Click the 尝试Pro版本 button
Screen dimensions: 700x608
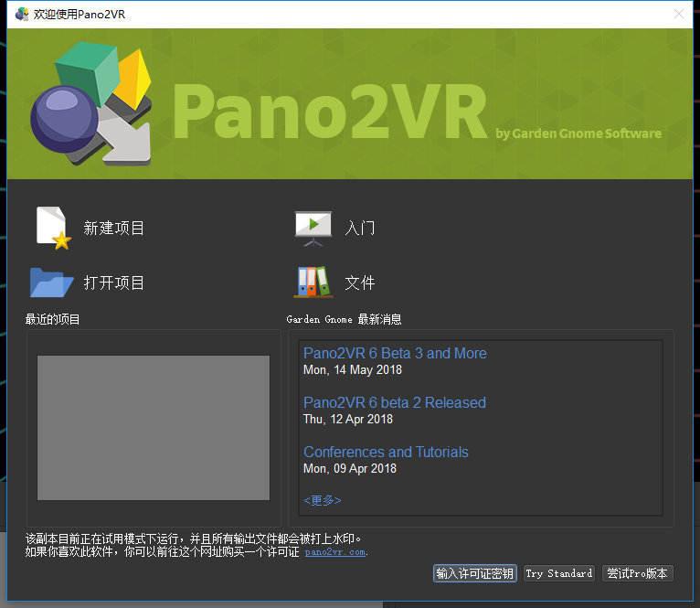pyautogui.click(x=637, y=573)
